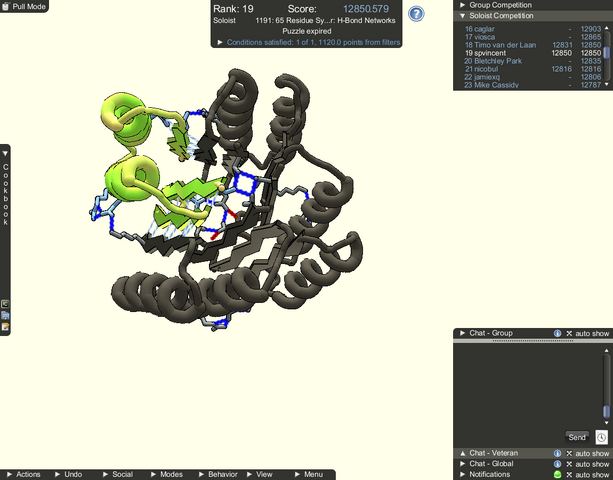Click the chat scroll down arrow
This screenshot has width=613, height=480.
click(607, 423)
